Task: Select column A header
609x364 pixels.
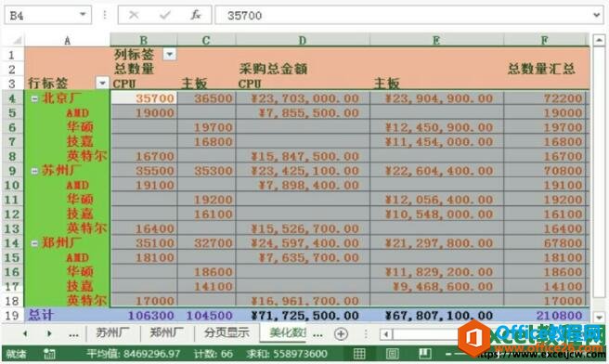Action: 67,40
